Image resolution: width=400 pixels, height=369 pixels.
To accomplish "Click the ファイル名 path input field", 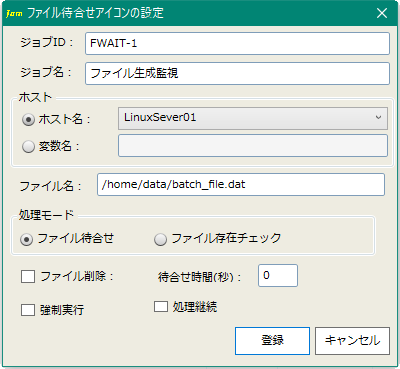I will coord(241,184).
